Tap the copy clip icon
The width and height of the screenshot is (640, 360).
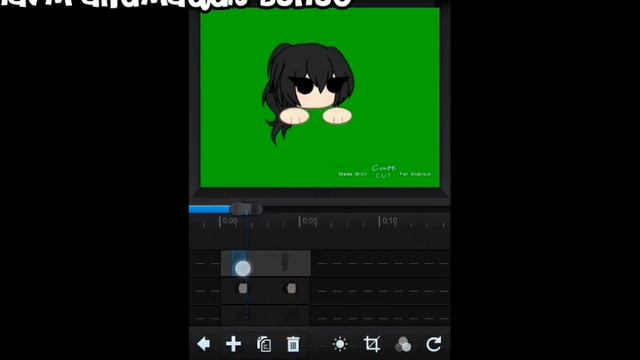coord(264,344)
